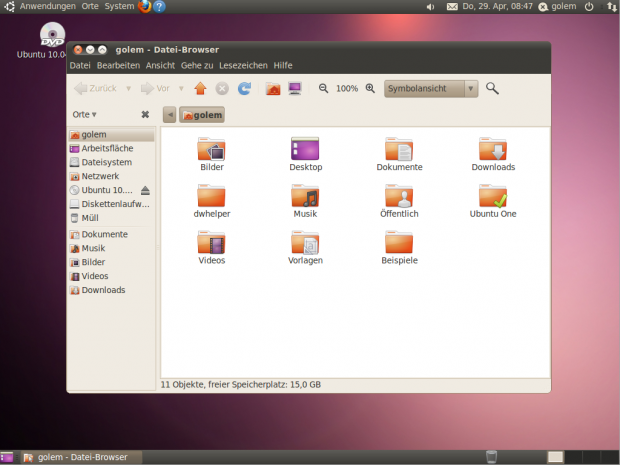Open the Computer toolbar icon
620x465 pixels.
(x=295, y=88)
